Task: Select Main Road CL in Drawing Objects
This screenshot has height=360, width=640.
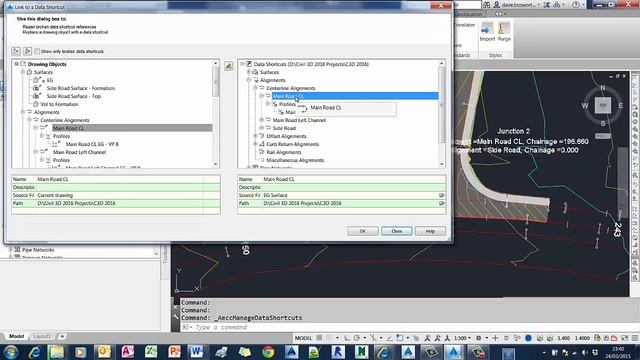Action: 68,128
